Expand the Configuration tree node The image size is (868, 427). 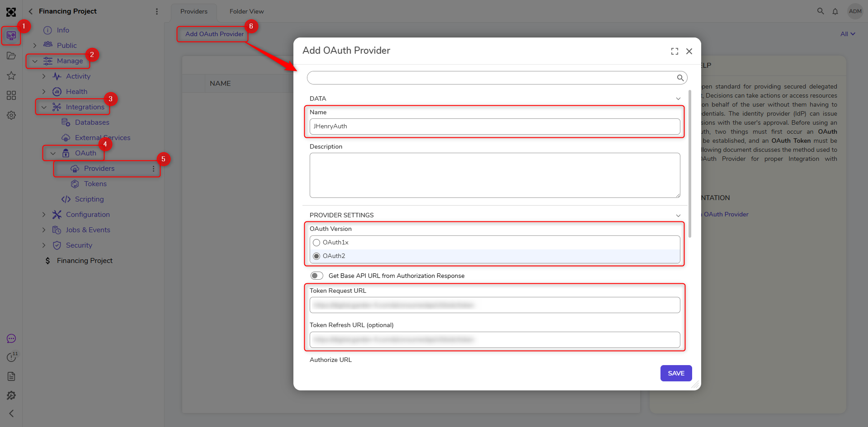point(44,215)
